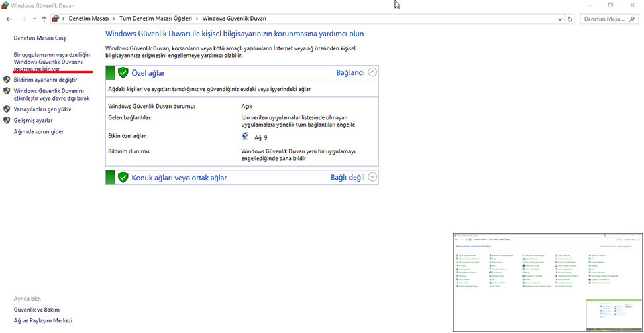
Task: Open Ağımda sorun gider link
Action: [x=39, y=131]
